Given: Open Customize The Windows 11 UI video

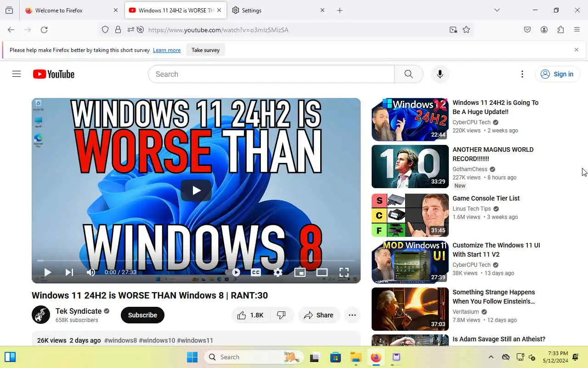Looking at the screenshot, I should coord(496,250).
